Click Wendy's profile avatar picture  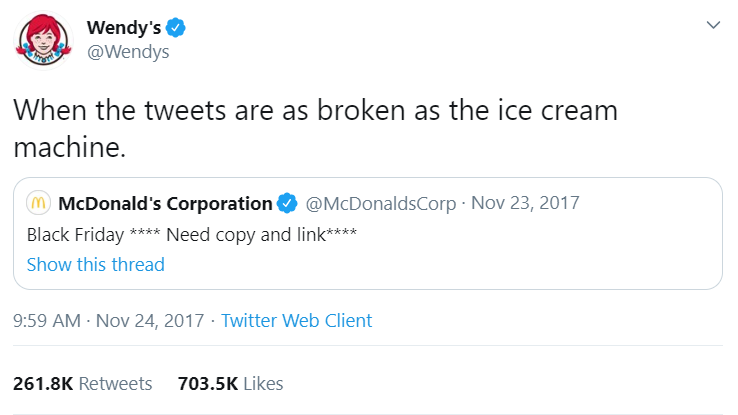coord(42,39)
